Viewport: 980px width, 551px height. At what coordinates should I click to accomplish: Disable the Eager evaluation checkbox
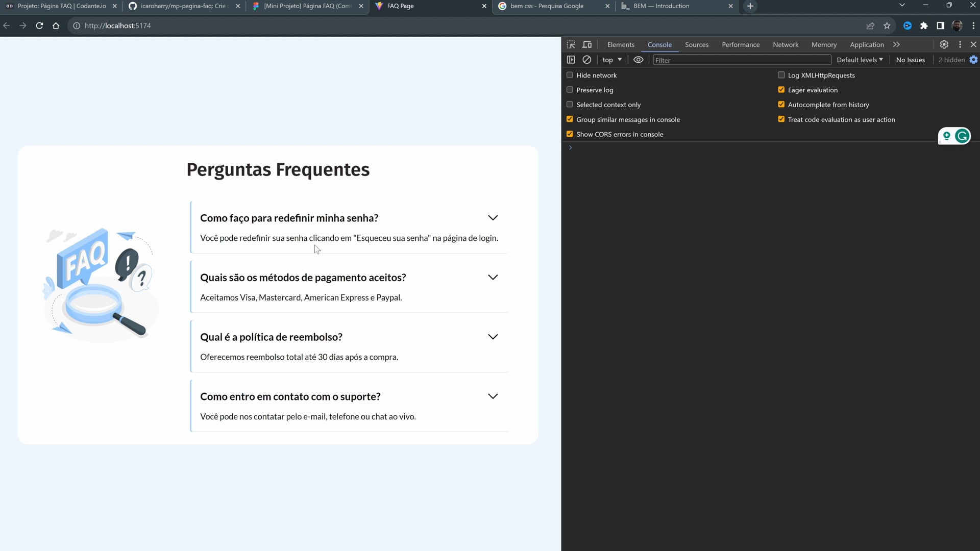tap(781, 90)
